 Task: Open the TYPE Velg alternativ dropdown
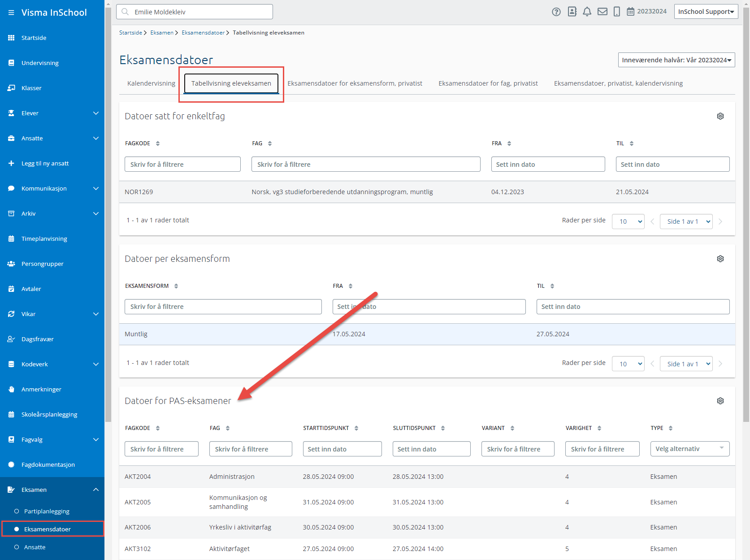(x=689, y=449)
